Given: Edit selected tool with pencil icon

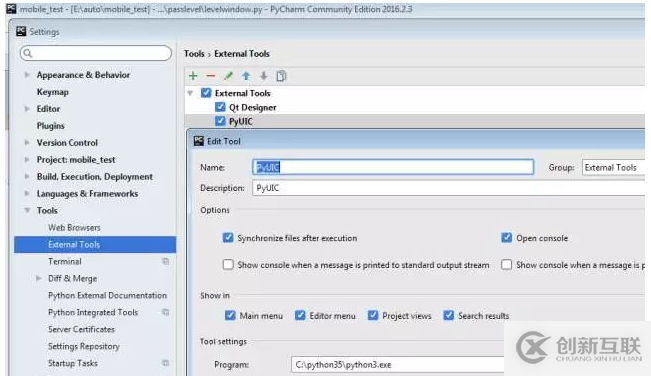Looking at the screenshot, I should tap(228, 76).
